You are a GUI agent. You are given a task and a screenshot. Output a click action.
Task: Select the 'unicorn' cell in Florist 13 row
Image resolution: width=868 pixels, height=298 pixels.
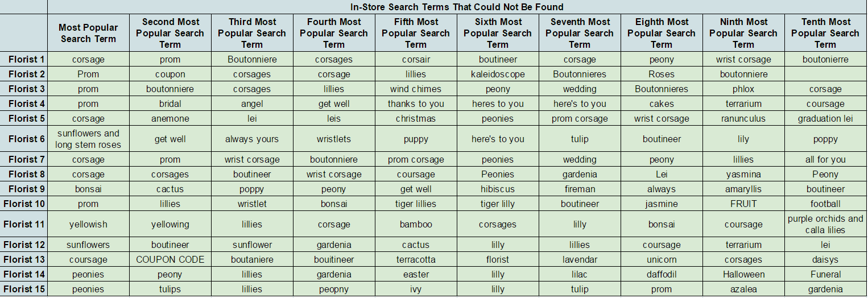coord(662,259)
